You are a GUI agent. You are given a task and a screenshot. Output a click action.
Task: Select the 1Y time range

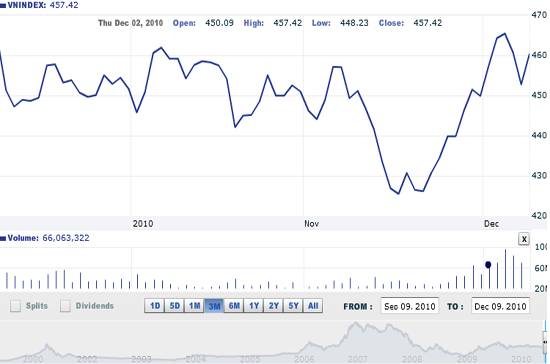click(254, 306)
